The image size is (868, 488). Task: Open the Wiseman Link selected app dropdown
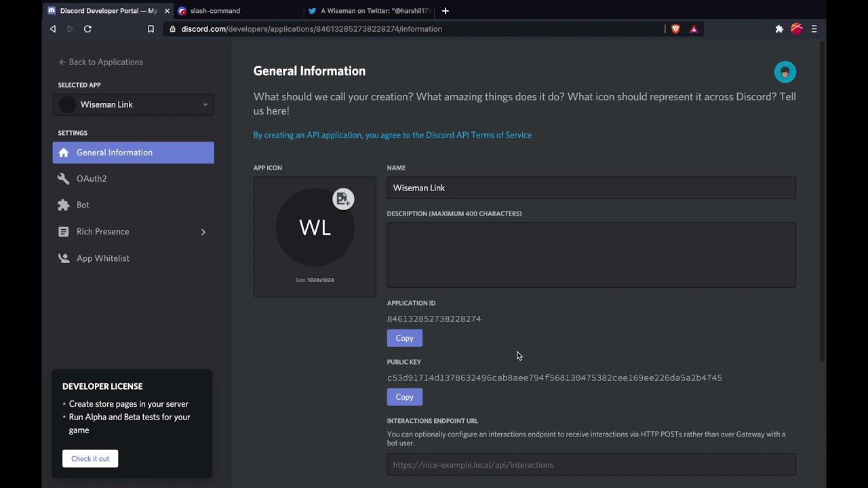(134, 104)
